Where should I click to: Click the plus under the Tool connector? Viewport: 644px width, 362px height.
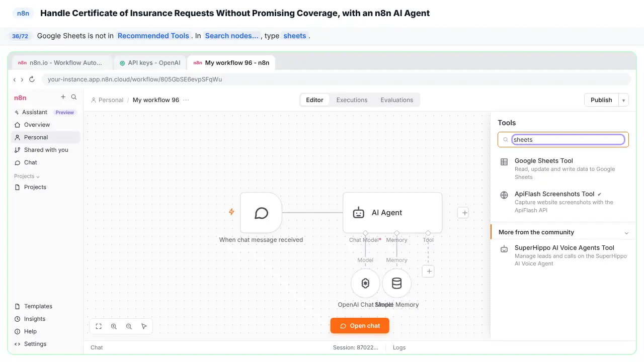[x=429, y=271]
